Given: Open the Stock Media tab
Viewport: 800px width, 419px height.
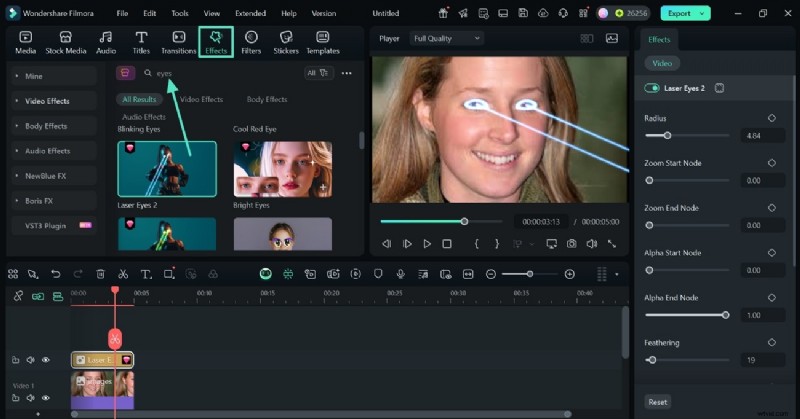Looking at the screenshot, I should (x=66, y=42).
